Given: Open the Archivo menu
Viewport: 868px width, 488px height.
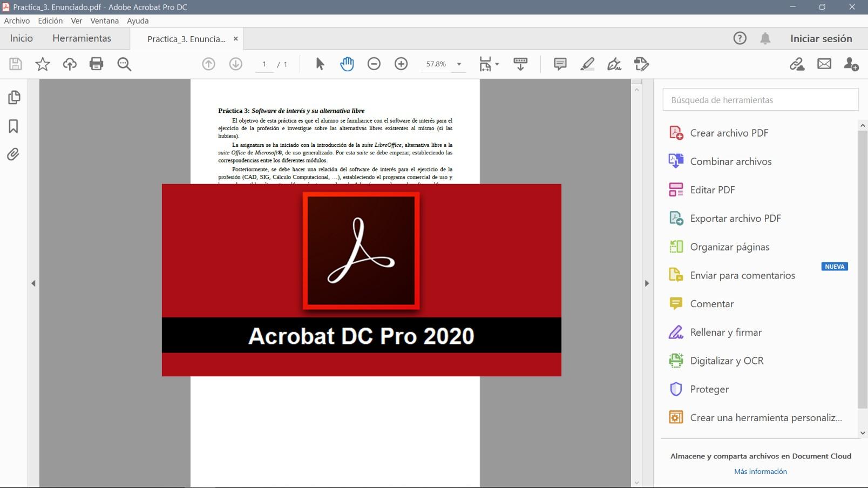Looking at the screenshot, I should [x=17, y=21].
